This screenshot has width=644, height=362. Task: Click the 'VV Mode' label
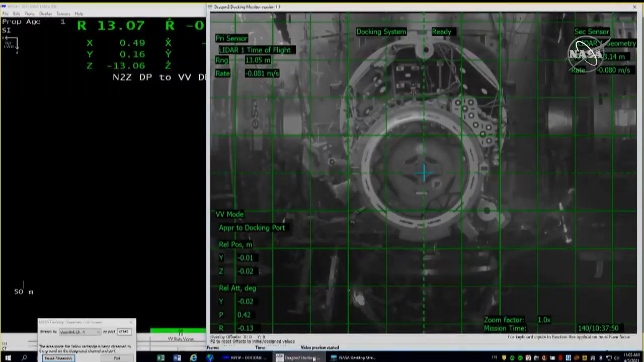(x=229, y=214)
